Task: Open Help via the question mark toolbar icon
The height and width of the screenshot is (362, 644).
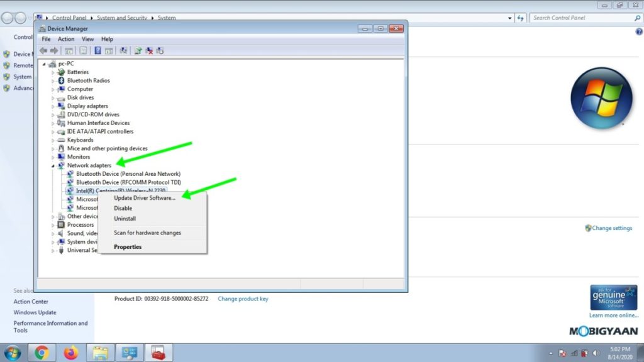Action: [x=97, y=50]
